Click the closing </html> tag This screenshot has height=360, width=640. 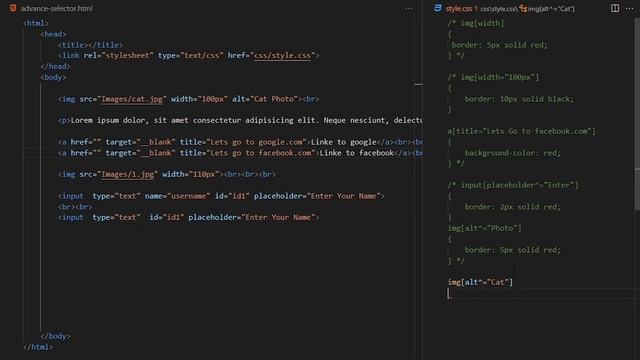[38, 347]
